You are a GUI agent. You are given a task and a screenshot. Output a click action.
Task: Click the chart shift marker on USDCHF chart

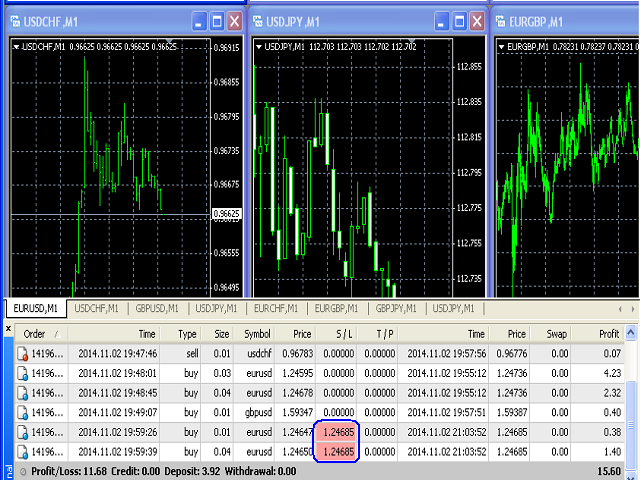click(x=171, y=43)
